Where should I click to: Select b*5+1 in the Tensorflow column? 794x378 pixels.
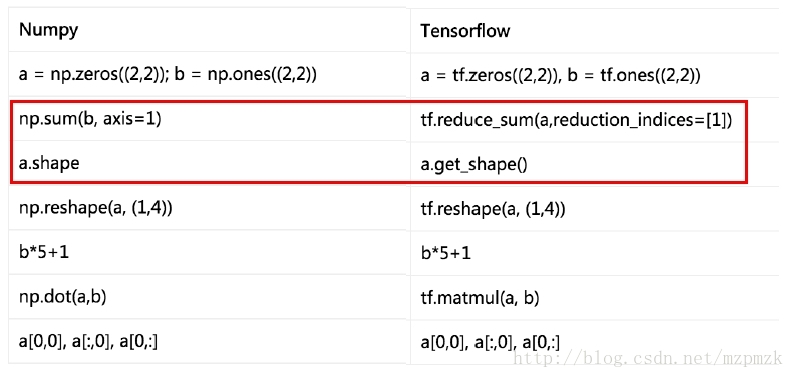[x=446, y=253]
